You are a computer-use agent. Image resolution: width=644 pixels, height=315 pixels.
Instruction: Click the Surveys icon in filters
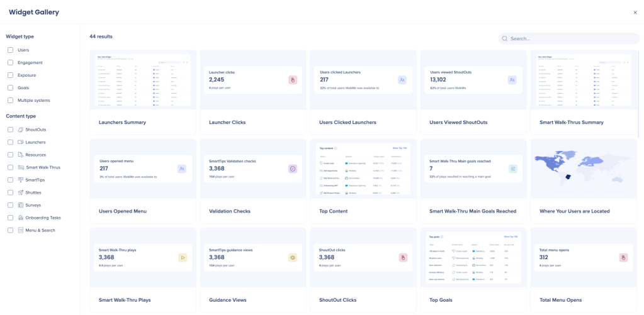tap(21, 205)
